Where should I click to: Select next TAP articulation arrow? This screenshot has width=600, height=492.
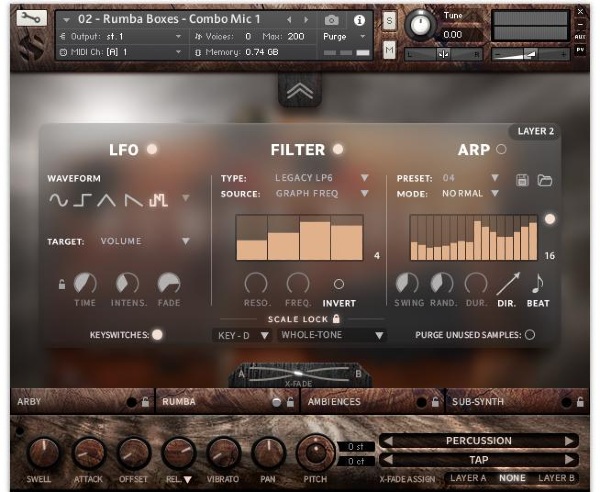(569, 459)
